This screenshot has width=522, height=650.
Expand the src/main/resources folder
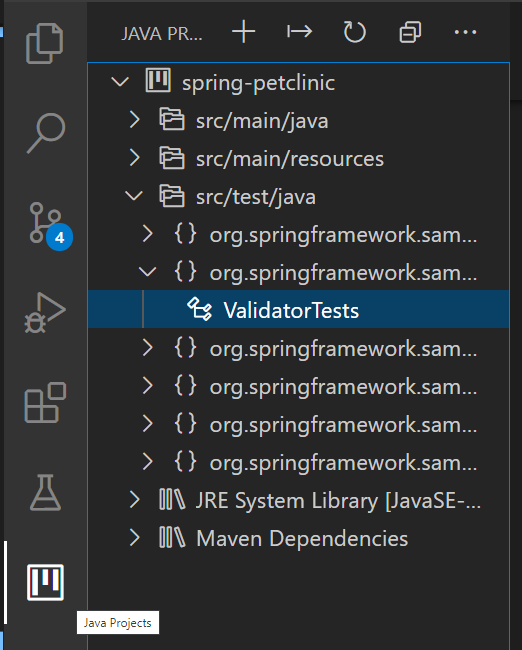pos(134,158)
